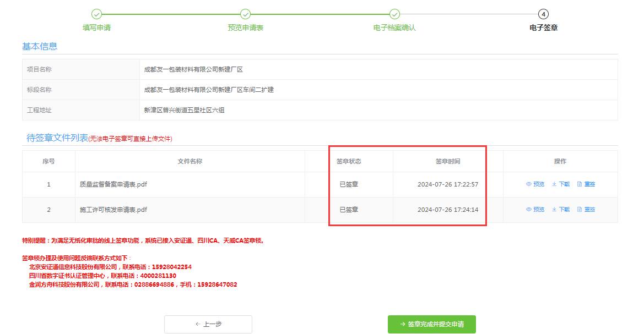This screenshot has width=644, height=334.
Task: Click the eye preview icon for 施工许可核发申请表.pdf
Action: 529,209
